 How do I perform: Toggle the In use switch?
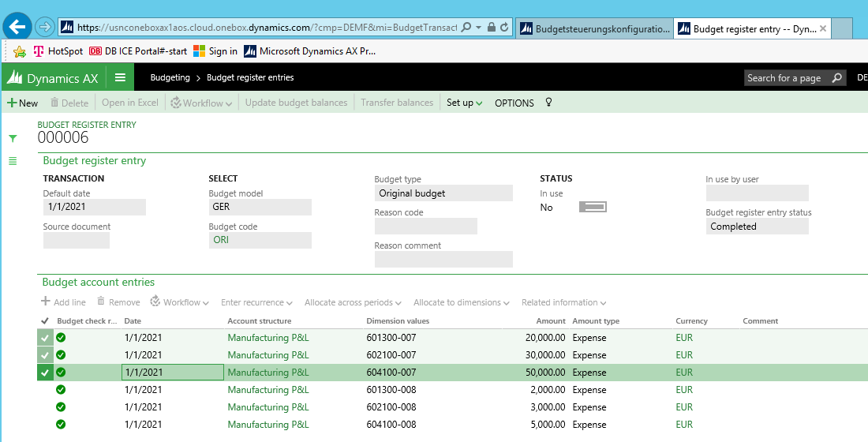593,207
